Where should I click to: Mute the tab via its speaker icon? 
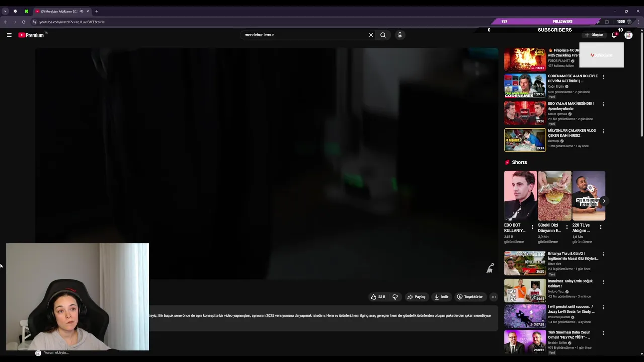81,11
